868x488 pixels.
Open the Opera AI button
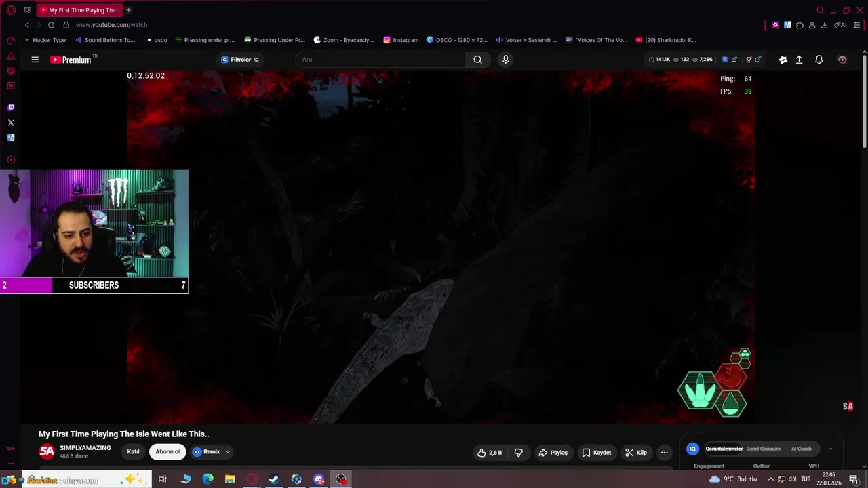pyautogui.click(x=840, y=25)
